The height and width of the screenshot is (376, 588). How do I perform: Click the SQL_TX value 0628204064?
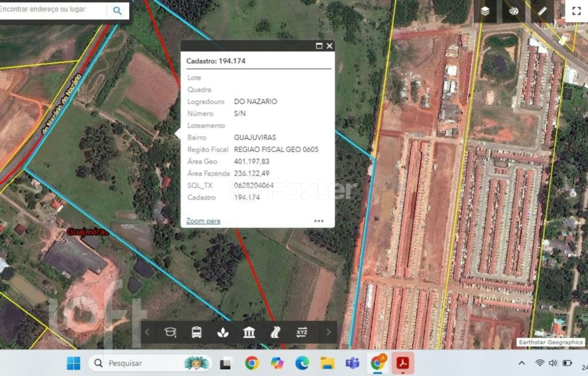tap(254, 185)
